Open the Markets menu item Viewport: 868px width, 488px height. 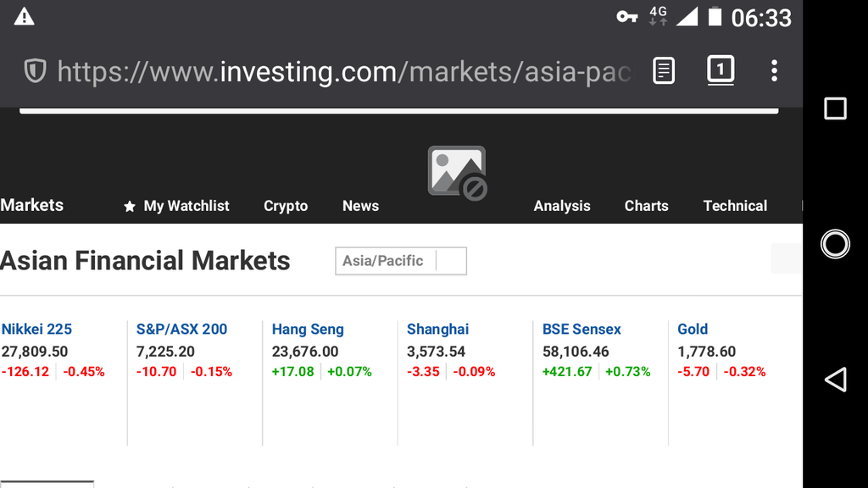click(x=32, y=205)
